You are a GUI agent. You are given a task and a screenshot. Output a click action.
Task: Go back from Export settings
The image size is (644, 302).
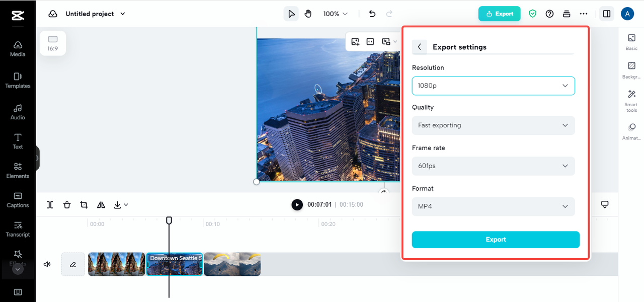420,47
